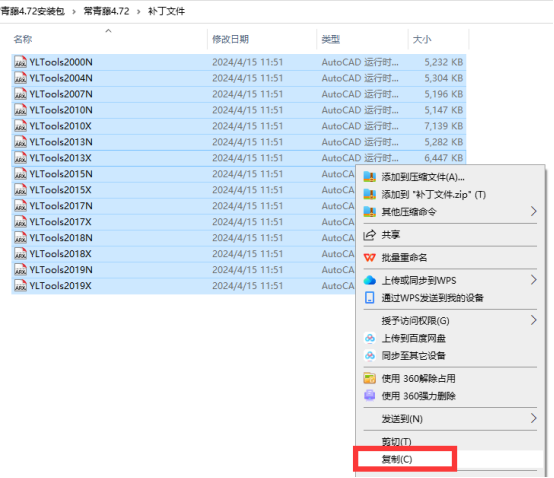The image size is (554, 478).
Task: Click the 360 force delete icon
Action: coord(370,396)
